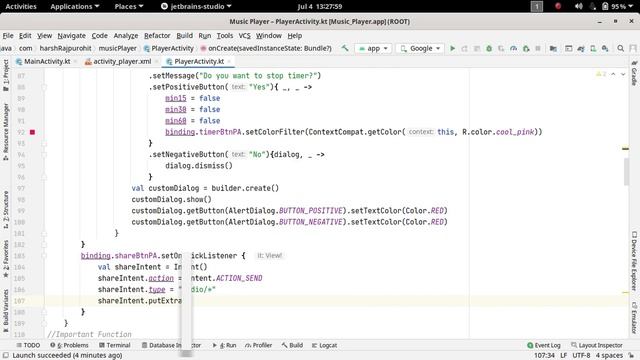Click the UTF-8 encoding status entry

click(581, 356)
